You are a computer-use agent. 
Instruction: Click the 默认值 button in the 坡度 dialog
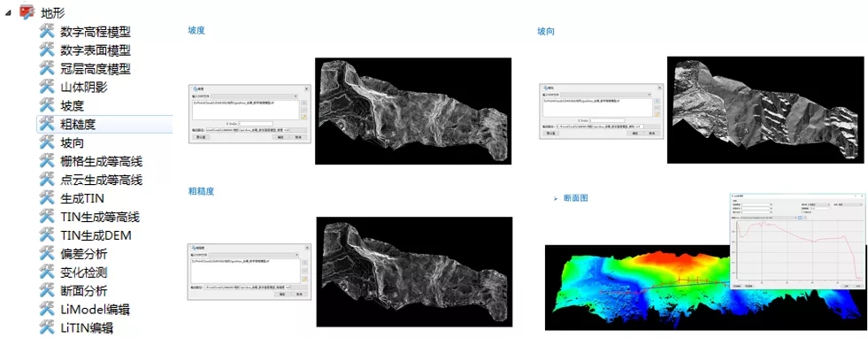point(201,137)
